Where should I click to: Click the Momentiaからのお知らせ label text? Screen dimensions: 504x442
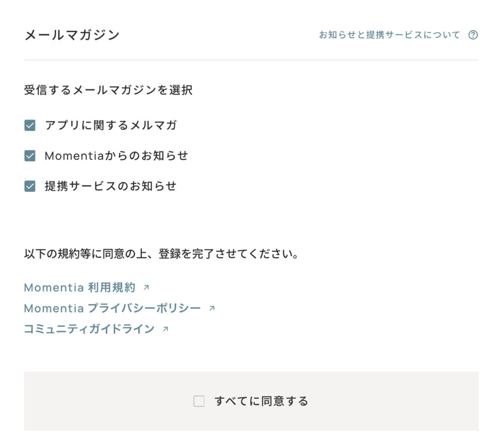point(116,156)
